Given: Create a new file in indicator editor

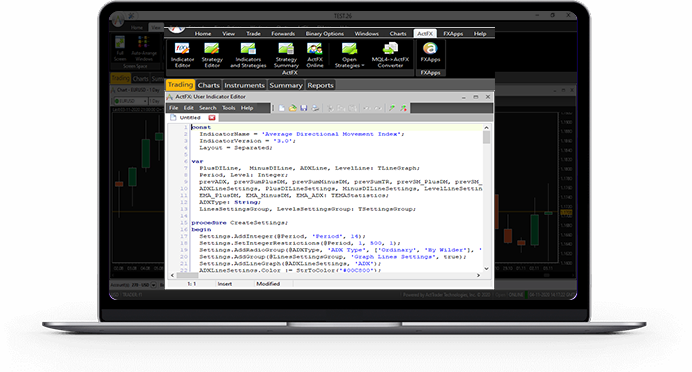Looking at the screenshot, I should [x=282, y=108].
